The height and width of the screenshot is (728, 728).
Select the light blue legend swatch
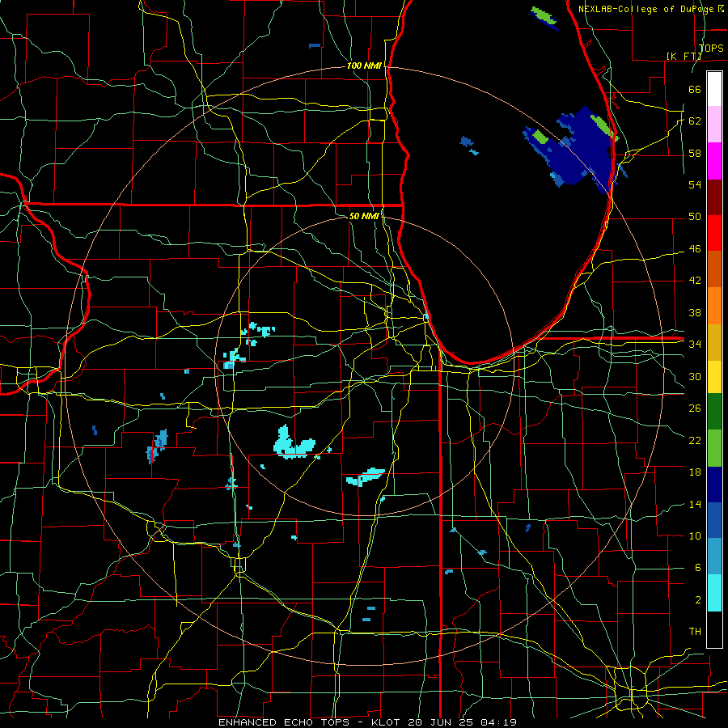(714, 557)
